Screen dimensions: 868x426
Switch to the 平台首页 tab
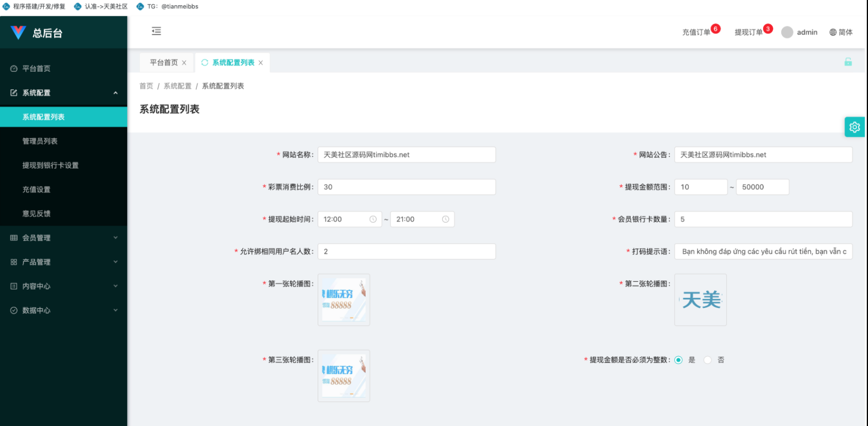coord(164,63)
